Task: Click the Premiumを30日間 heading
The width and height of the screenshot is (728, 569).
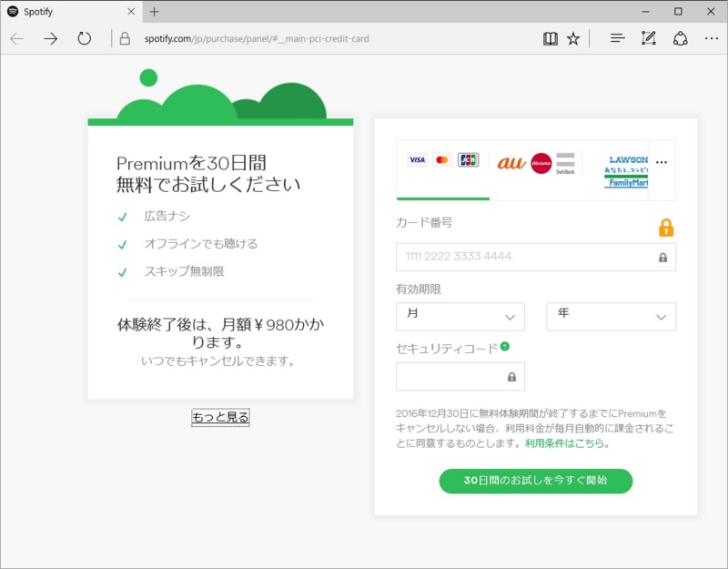Action: pyautogui.click(x=191, y=163)
